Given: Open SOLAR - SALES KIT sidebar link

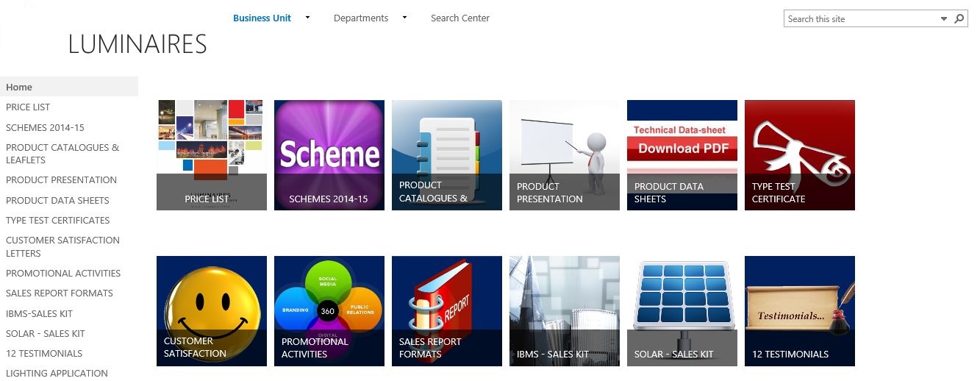Looking at the screenshot, I should (x=46, y=333).
